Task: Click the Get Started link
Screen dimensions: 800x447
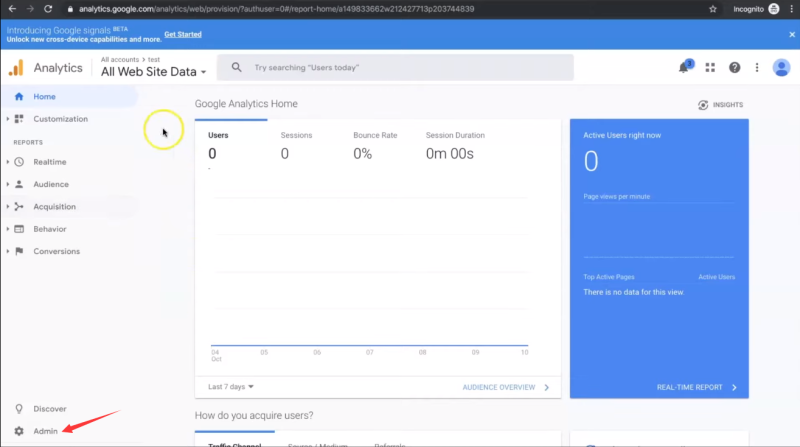Action: pyautogui.click(x=182, y=34)
